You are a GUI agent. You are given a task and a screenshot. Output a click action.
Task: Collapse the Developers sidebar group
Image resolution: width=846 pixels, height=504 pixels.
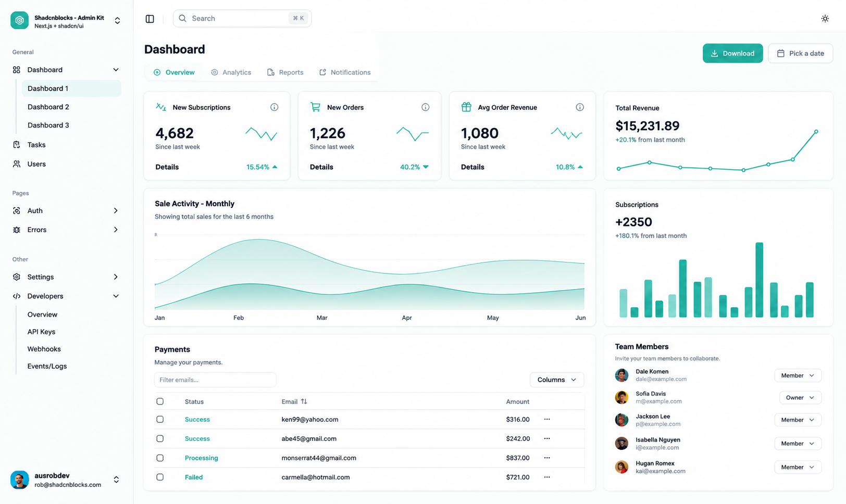[116, 296]
